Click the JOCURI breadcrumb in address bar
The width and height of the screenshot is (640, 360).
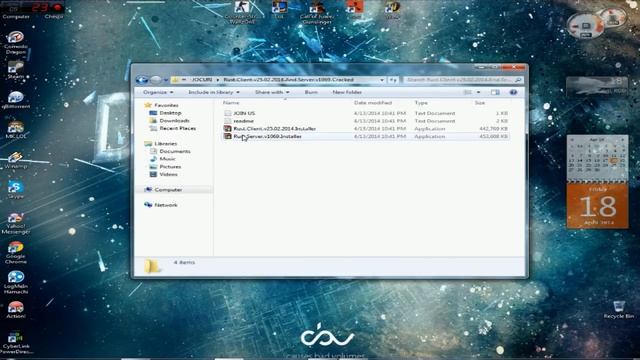click(x=202, y=80)
